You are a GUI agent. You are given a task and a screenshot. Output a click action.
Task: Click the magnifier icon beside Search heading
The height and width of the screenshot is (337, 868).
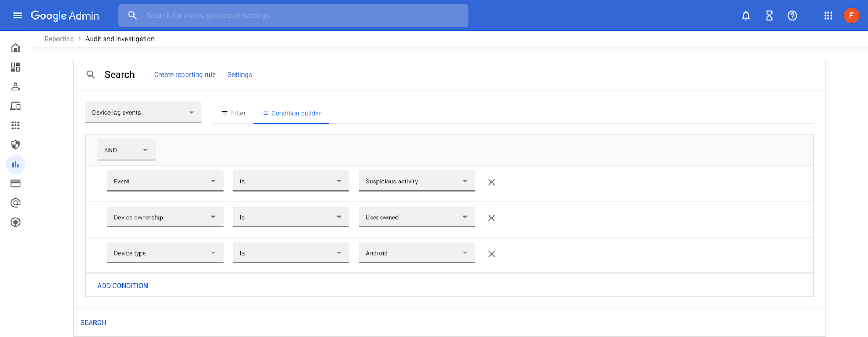tap(91, 74)
